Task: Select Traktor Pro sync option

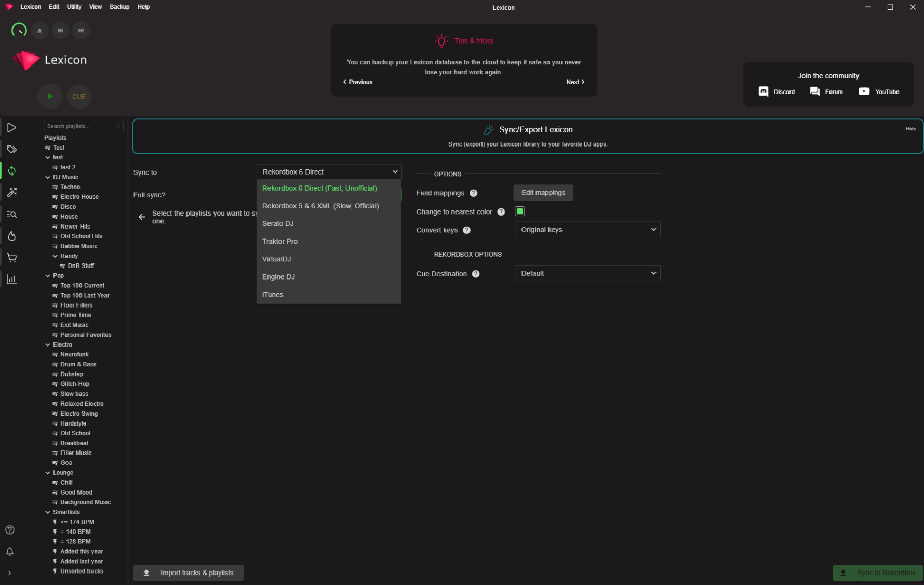Action: tap(329, 241)
